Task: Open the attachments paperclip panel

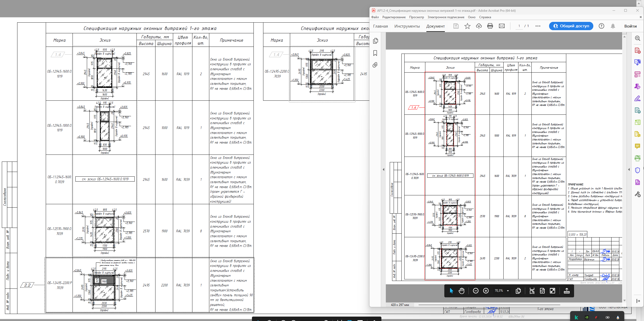Action: 375,65
